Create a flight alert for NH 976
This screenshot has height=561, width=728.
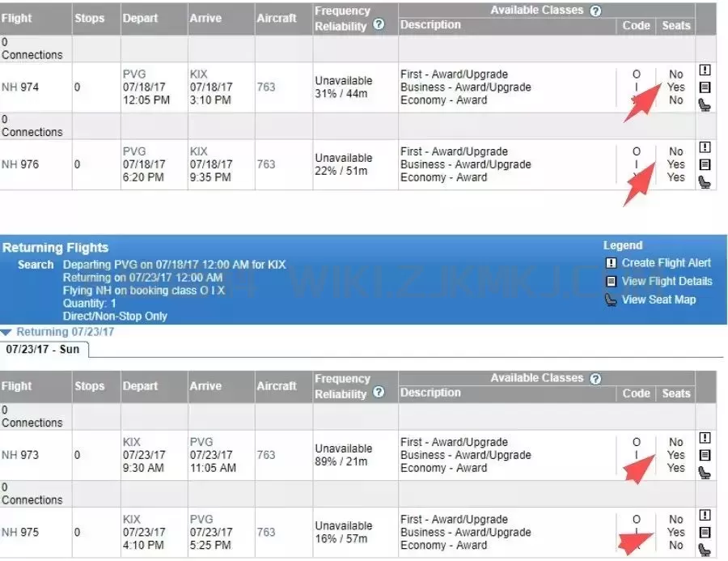[x=705, y=147]
